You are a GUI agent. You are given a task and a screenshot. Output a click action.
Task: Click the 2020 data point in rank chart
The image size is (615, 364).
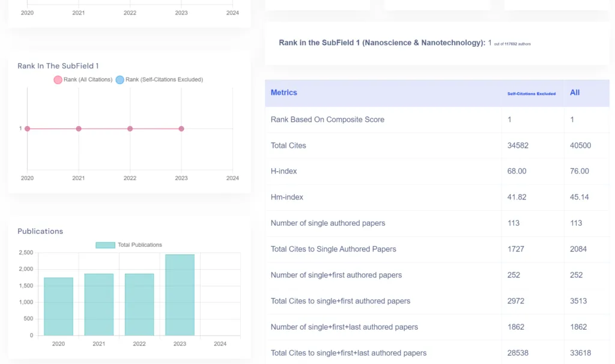[x=27, y=129]
